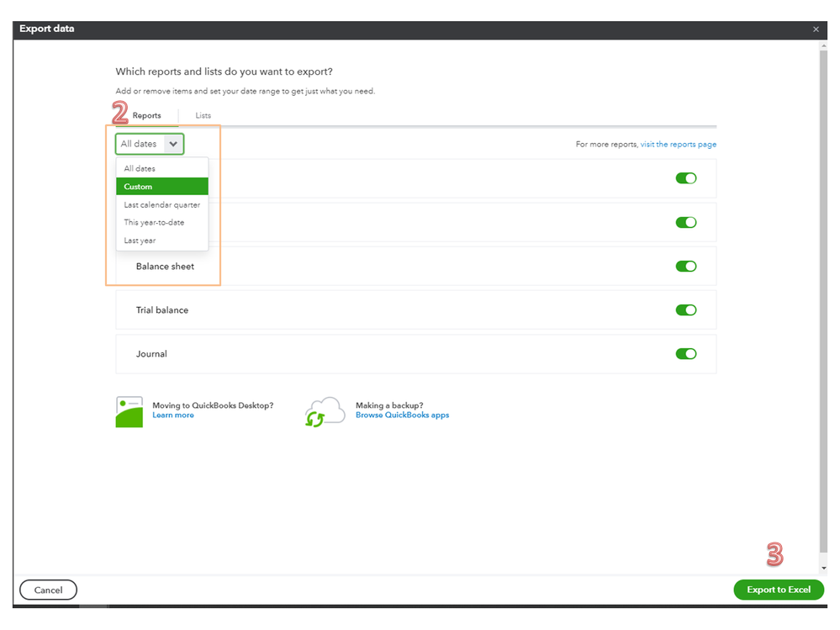This screenshot has height=630, width=840.
Task: Switch to the Lists tab
Action: [203, 116]
